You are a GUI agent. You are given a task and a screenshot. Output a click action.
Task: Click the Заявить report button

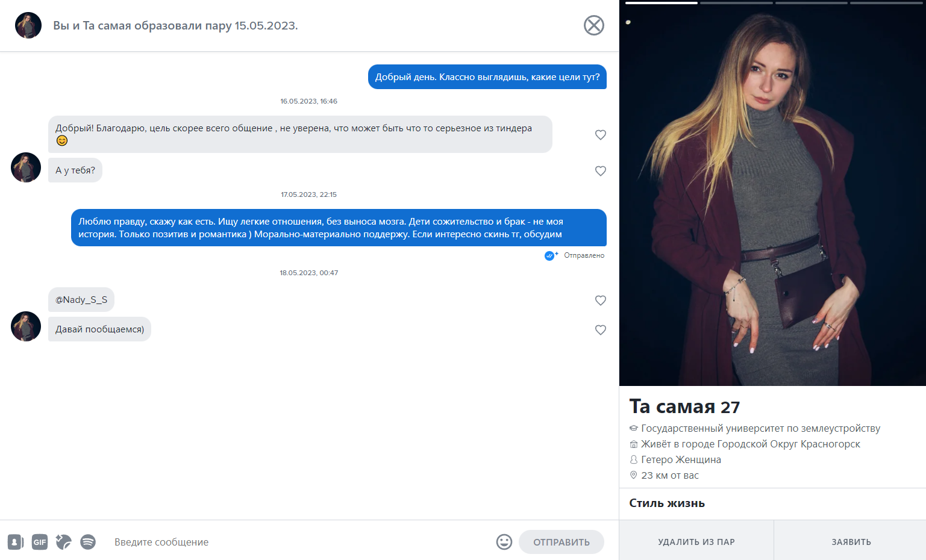click(851, 542)
